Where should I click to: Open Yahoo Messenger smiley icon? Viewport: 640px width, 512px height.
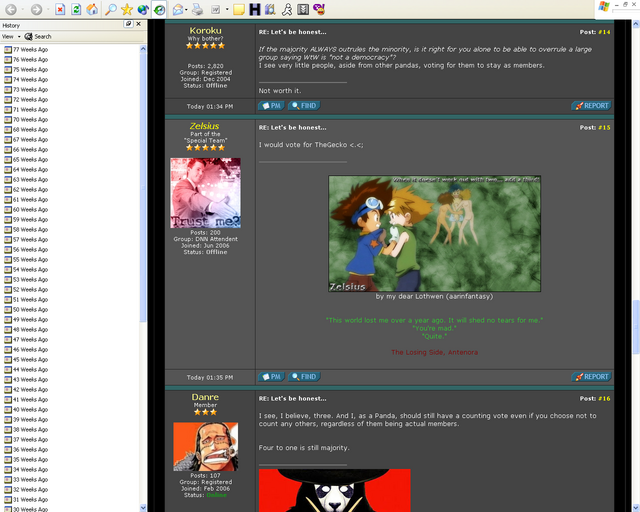(x=319, y=9)
